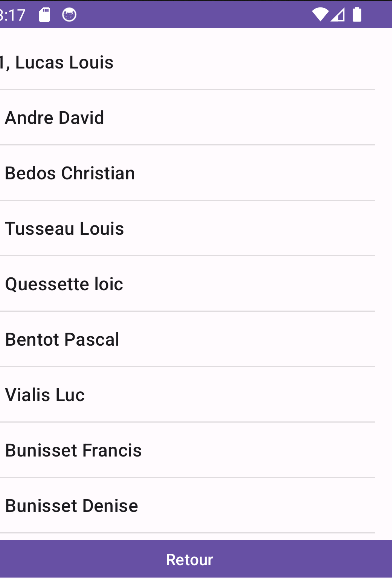Screen dimensions: 392x579
Task: Tap the battery status icon
Action: point(357,15)
